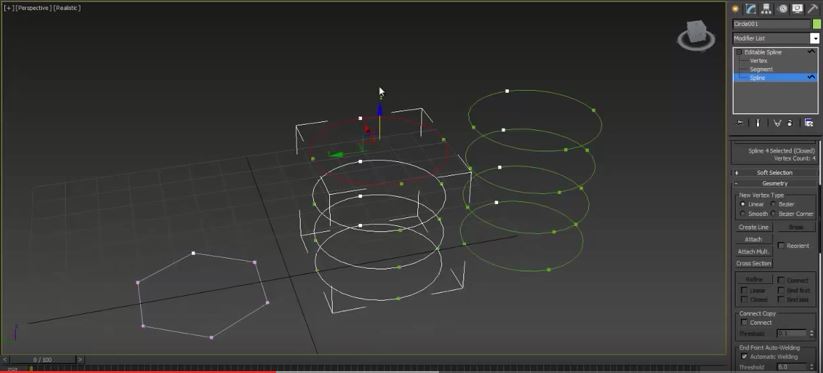Image resolution: width=823 pixels, height=373 pixels.
Task: Open the Display command panel tab
Action: click(x=798, y=8)
